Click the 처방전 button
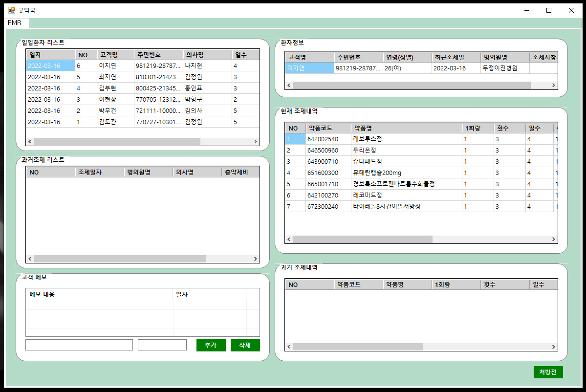This screenshot has width=586, height=392. (x=547, y=372)
